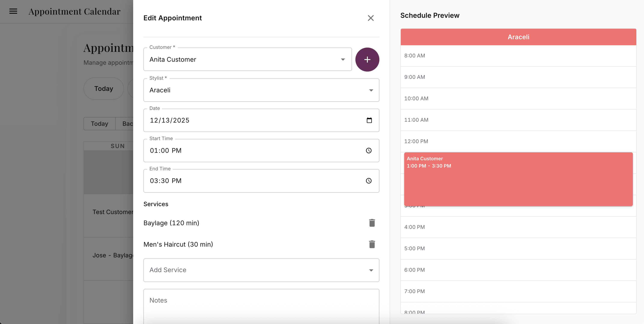Expand the Customer dropdown
Screen dimensions: 644x324
tap(343, 59)
